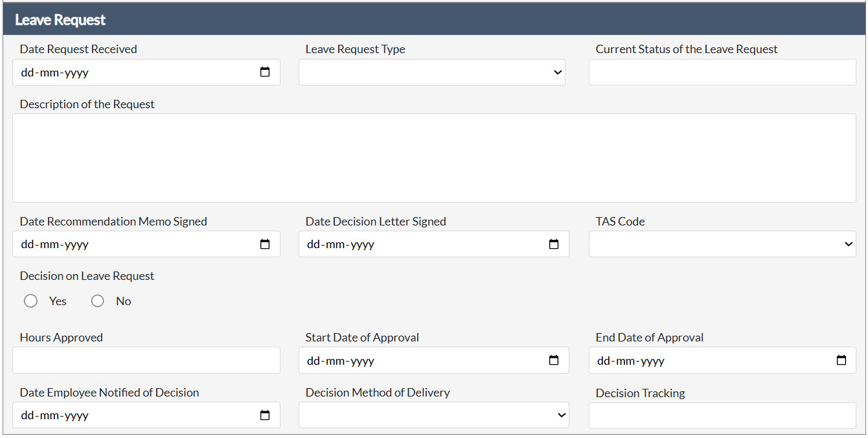Click the Start Date of Approval date text
868x438 pixels.
click(x=341, y=361)
